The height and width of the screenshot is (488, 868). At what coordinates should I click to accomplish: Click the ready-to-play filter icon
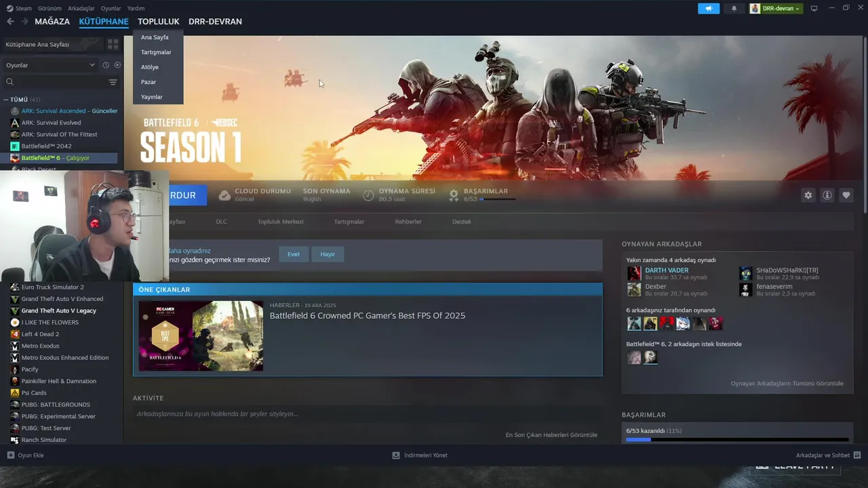click(x=117, y=65)
